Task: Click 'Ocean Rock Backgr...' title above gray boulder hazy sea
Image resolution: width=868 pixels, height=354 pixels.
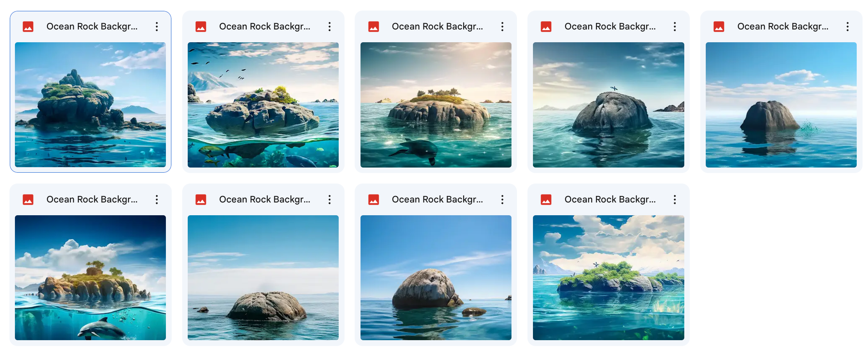Action: (265, 200)
